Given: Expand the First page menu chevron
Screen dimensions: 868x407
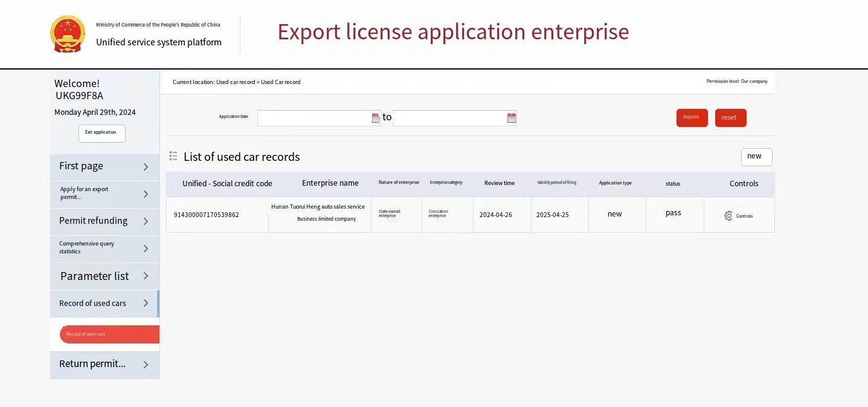Looking at the screenshot, I should pos(146,167).
